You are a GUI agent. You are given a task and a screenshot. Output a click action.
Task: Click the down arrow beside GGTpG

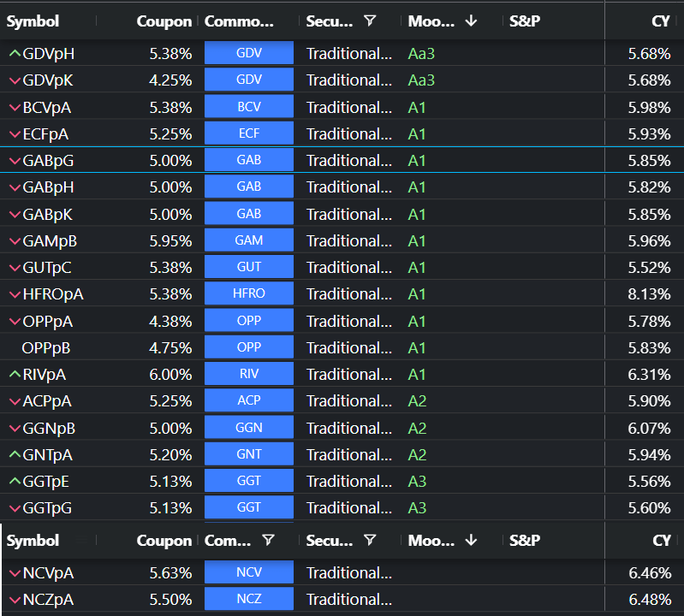coord(15,508)
